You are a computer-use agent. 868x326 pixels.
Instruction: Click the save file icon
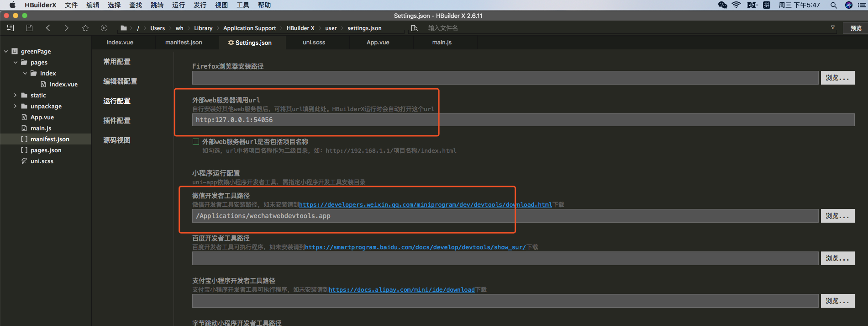(29, 28)
